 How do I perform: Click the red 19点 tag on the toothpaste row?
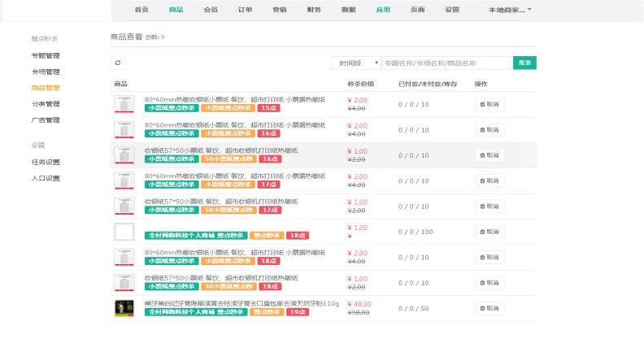(x=296, y=312)
